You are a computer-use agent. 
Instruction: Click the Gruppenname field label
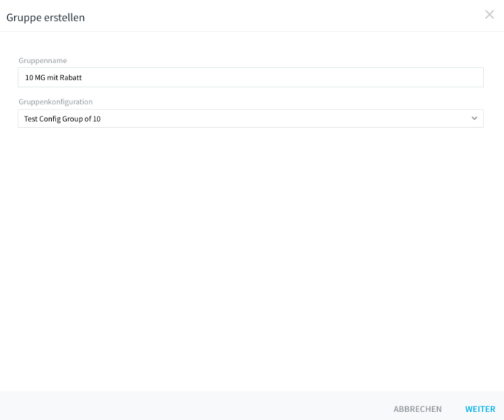pos(43,60)
